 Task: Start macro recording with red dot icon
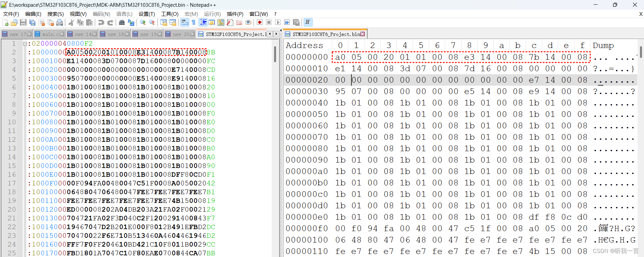tap(260, 23)
